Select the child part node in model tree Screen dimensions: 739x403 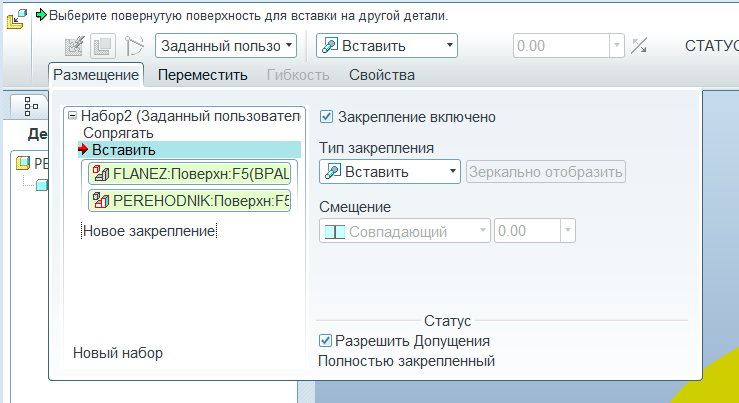(x=42, y=185)
